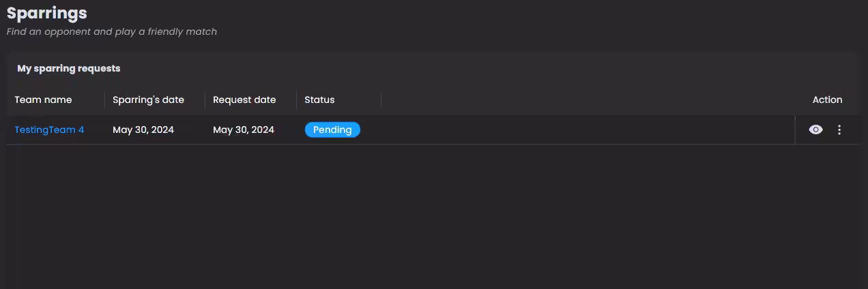Select the May 30, 2024 cell under Sparring's date
The height and width of the screenshot is (289, 868).
pos(143,130)
